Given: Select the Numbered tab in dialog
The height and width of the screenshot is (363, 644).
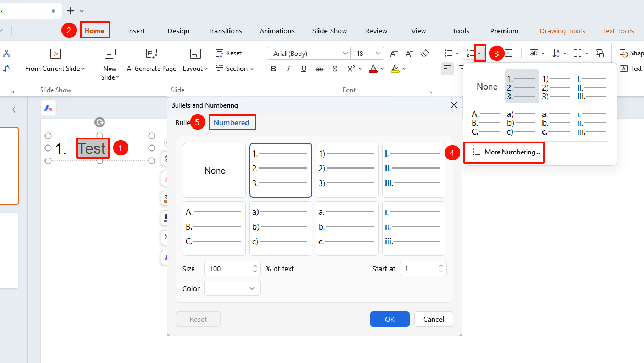Looking at the screenshot, I should 231,122.
